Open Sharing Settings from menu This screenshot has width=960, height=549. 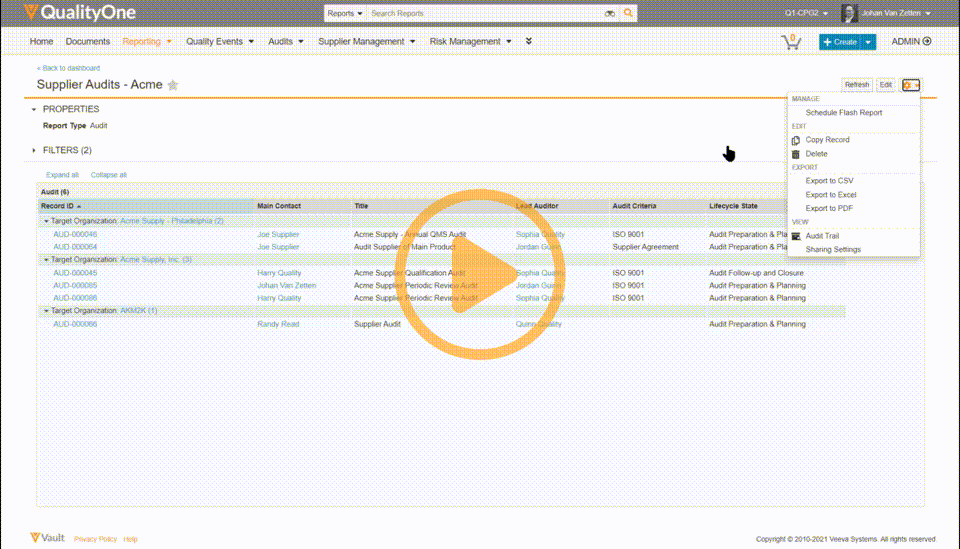click(833, 250)
